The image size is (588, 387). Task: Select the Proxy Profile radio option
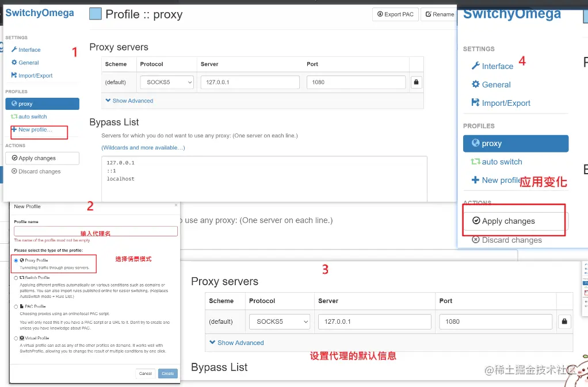16,260
